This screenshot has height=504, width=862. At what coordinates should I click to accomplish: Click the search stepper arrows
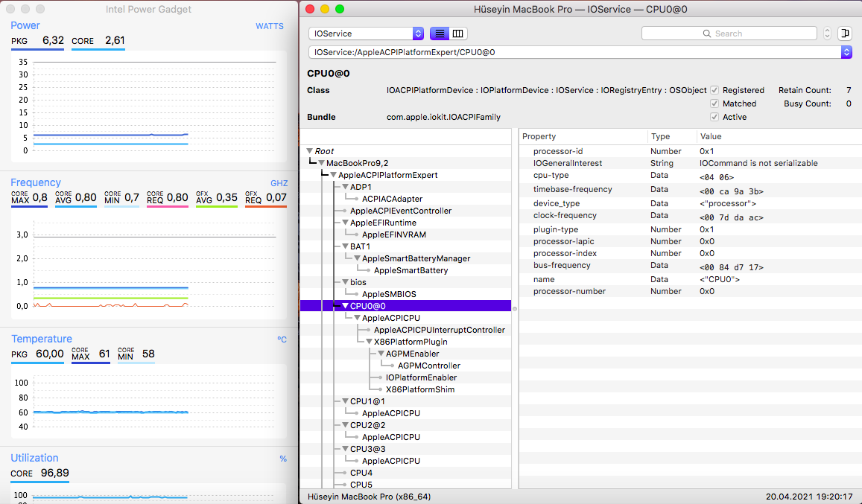(x=827, y=34)
